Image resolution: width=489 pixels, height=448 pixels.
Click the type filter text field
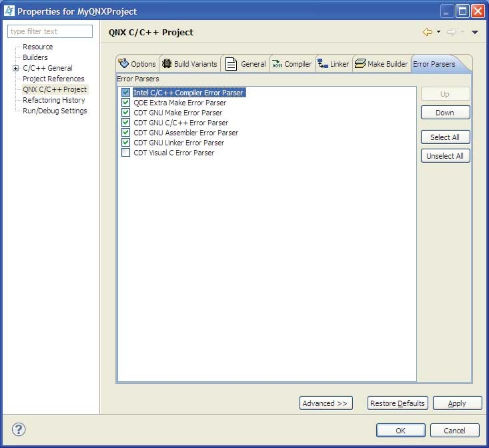tap(50, 31)
